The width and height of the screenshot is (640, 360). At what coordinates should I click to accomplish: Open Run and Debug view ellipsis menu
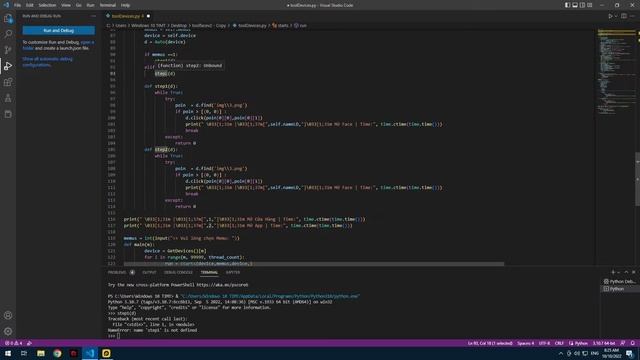click(x=93, y=16)
